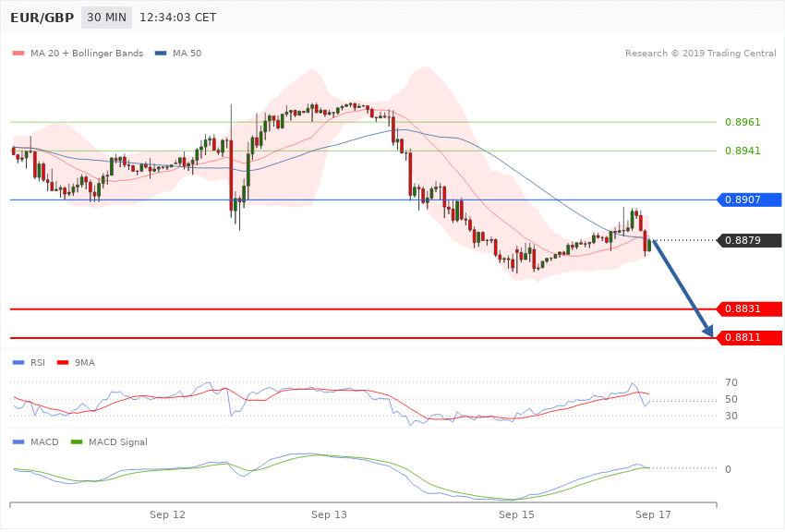Click the MA 50 legend label
The width and height of the screenshot is (785, 532).
(x=187, y=53)
